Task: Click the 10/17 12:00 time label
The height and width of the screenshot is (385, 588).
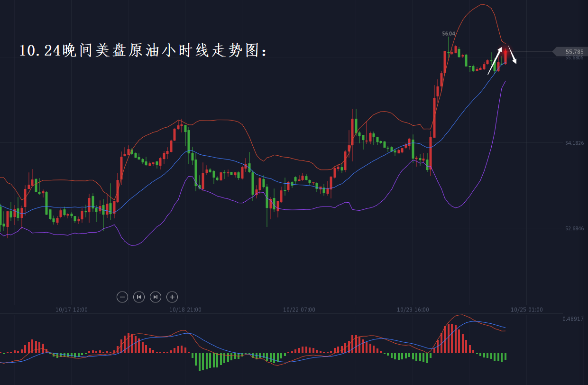Action: [72, 310]
